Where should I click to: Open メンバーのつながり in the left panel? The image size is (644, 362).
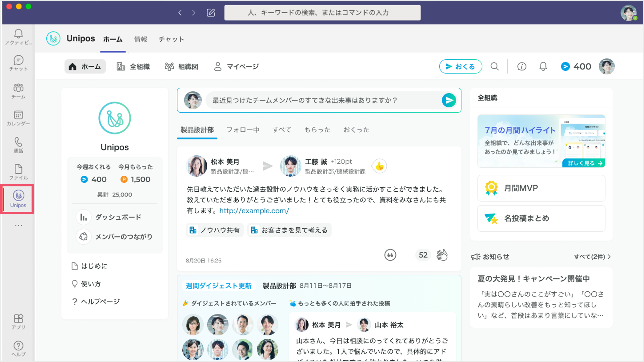point(114,237)
